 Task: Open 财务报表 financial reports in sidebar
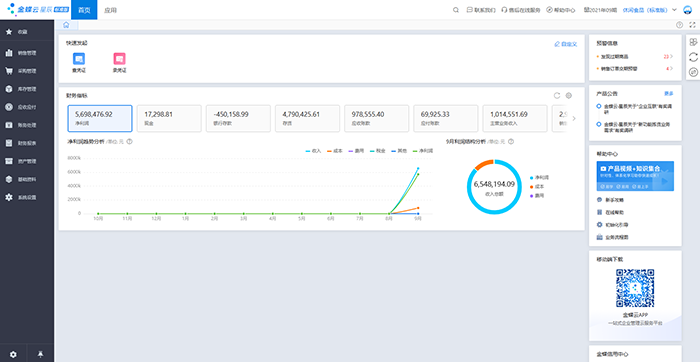[x=27, y=143]
